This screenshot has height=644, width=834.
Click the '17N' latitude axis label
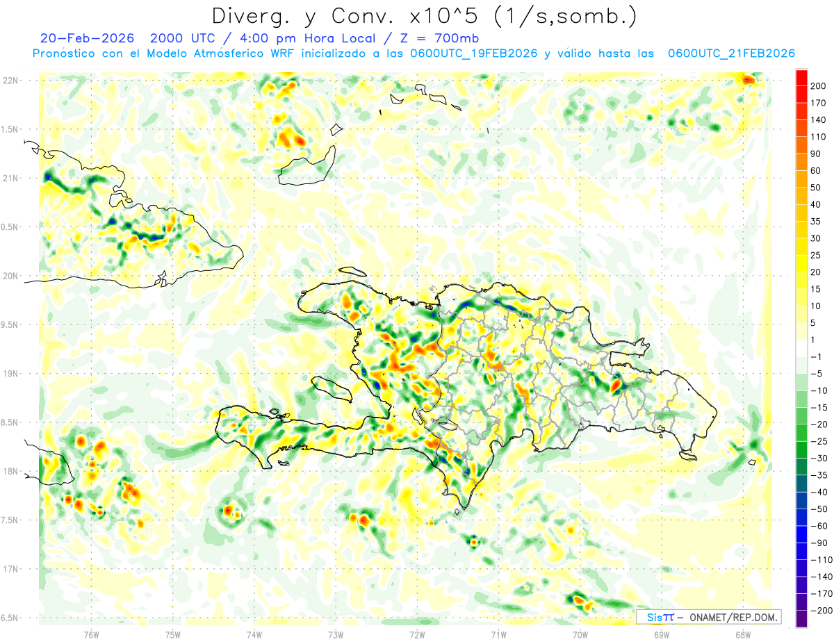(10, 570)
